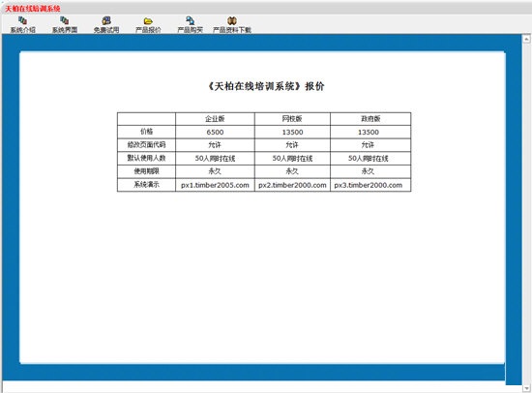This screenshot has height=393, width=532.
Task: Select the 企业版 column header cell
Action: 215,119
